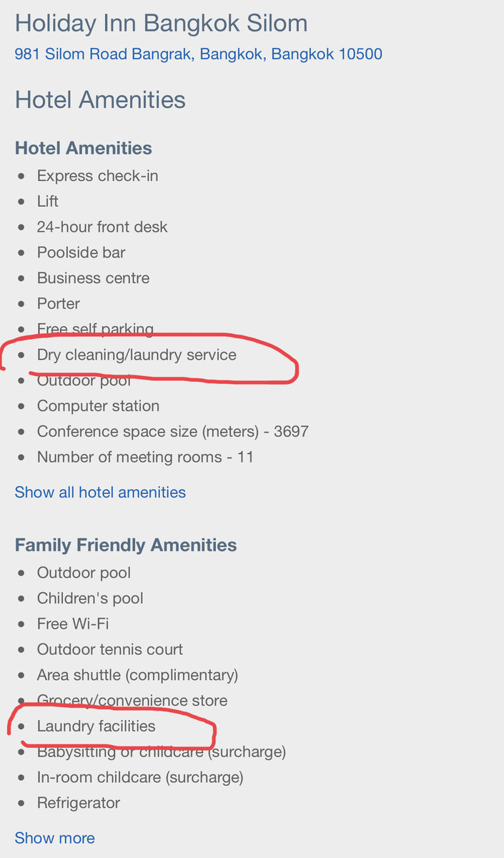Viewport: 504px width, 858px height.
Task: Click Conference space size entry
Action: (173, 432)
